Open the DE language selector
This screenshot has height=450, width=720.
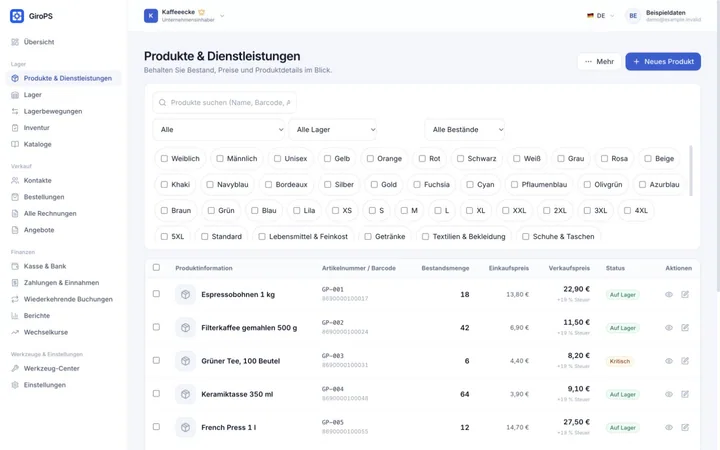point(600,16)
